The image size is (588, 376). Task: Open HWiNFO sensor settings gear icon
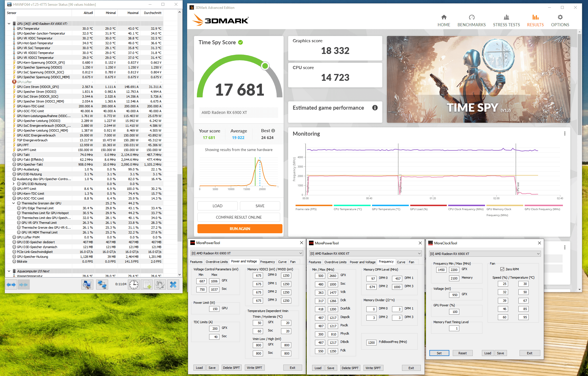pos(160,285)
